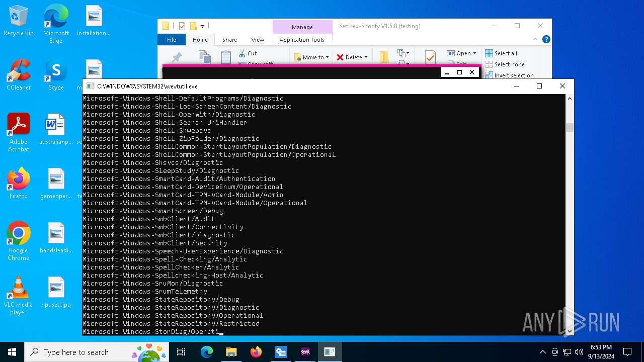Select the hpused.jpg desktop file

point(56,292)
